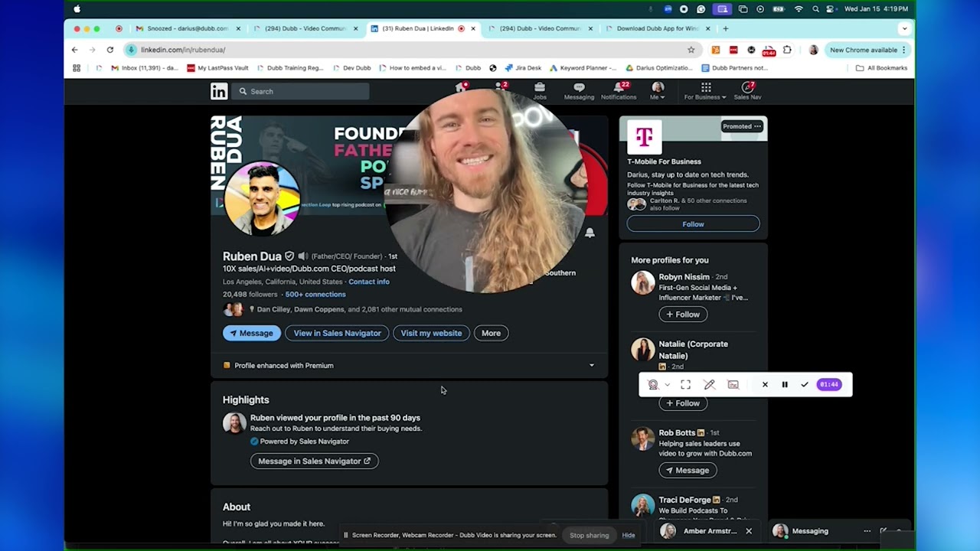This screenshot has width=980, height=551.
Task: Open the T-Mobile ad options ellipsis
Action: pyautogui.click(x=757, y=126)
